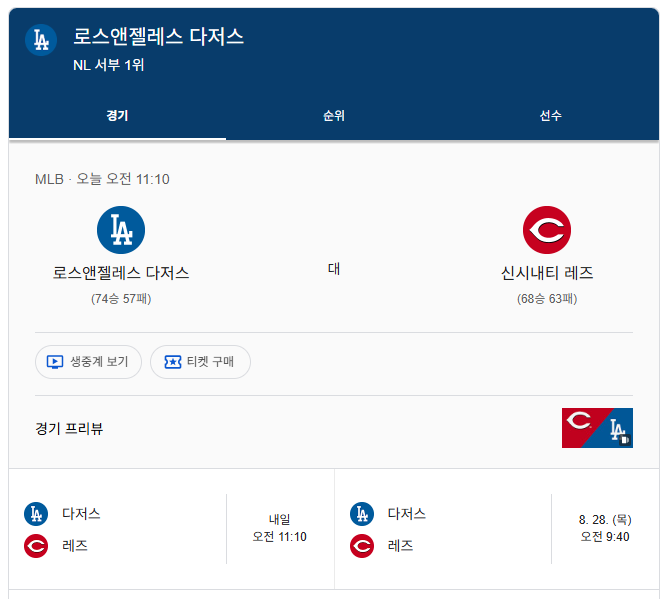Select 다저스 in tomorrow's game card

coord(81,514)
